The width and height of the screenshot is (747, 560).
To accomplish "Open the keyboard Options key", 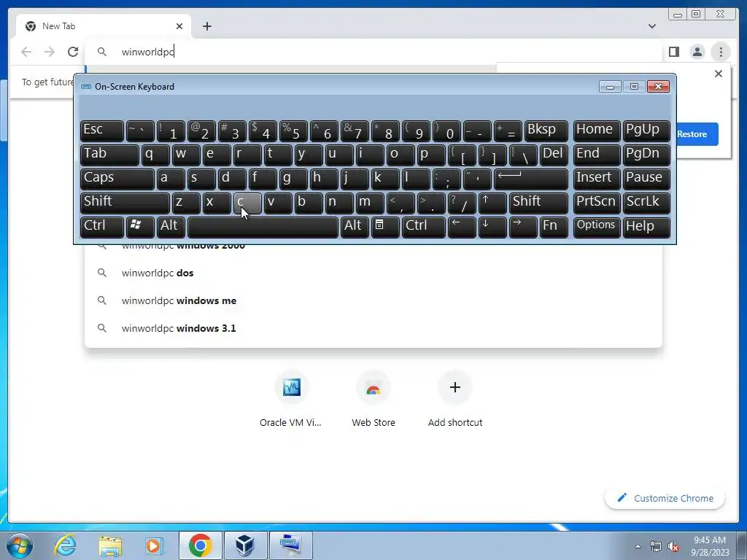I will click(x=597, y=227).
